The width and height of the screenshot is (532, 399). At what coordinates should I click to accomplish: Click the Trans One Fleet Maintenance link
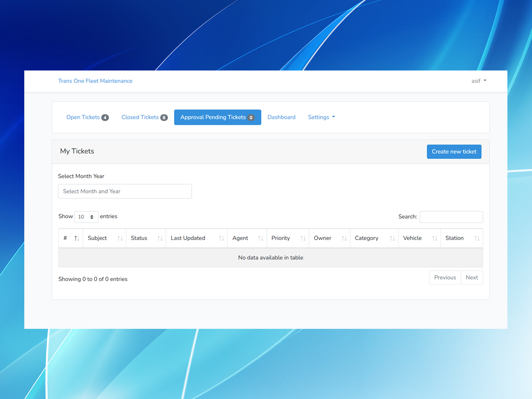[x=95, y=81]
